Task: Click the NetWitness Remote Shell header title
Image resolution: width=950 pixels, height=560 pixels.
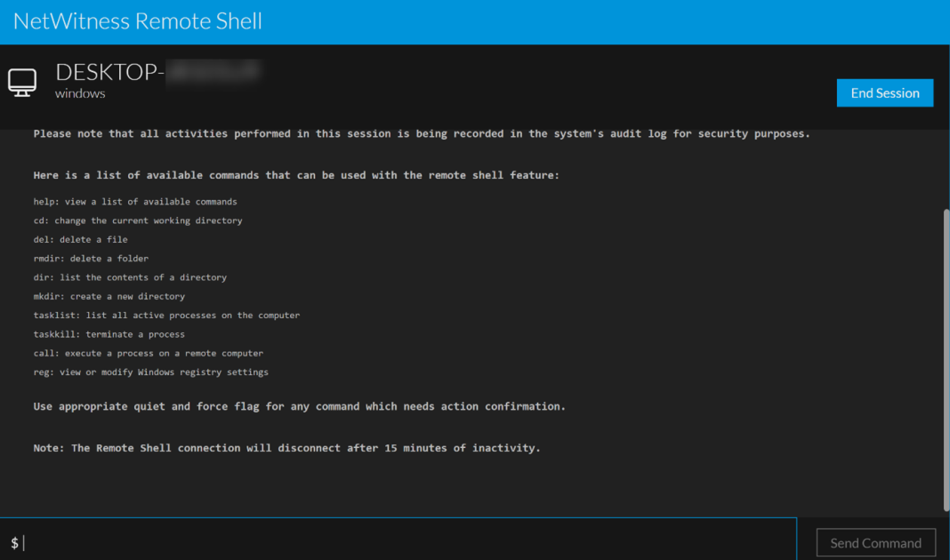Action: click(x=136, y=20)
